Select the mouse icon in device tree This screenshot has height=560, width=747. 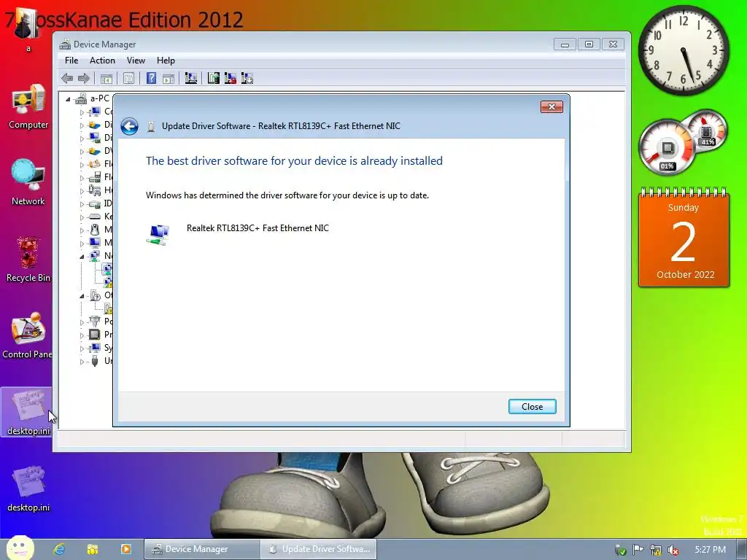click(95, 230)
